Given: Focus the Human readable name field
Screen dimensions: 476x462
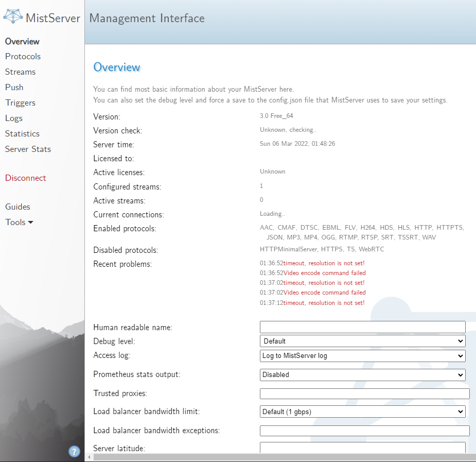Looking at the screenshot, I should [362, 327].
